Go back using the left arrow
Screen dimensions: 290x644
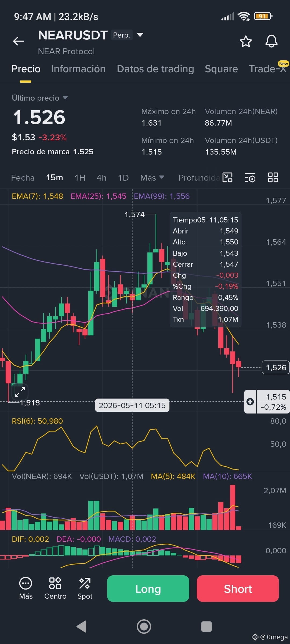(19, 41)
